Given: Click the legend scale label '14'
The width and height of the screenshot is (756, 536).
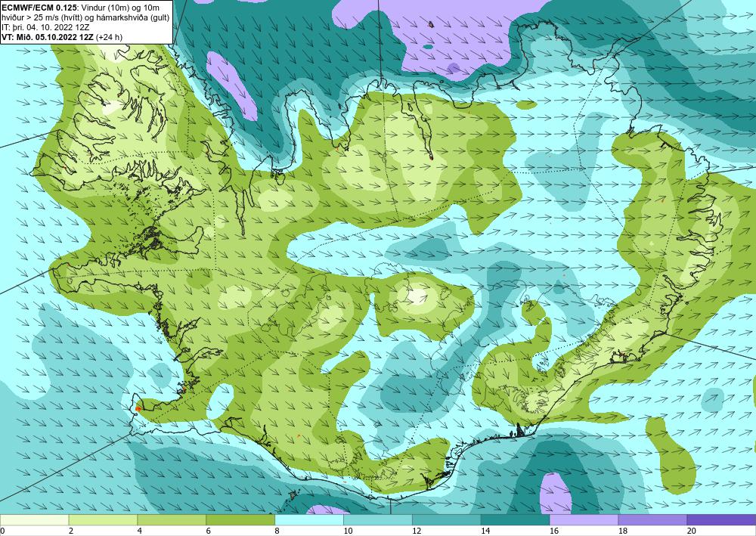Looking at the screenshot, I should point(485,531).
